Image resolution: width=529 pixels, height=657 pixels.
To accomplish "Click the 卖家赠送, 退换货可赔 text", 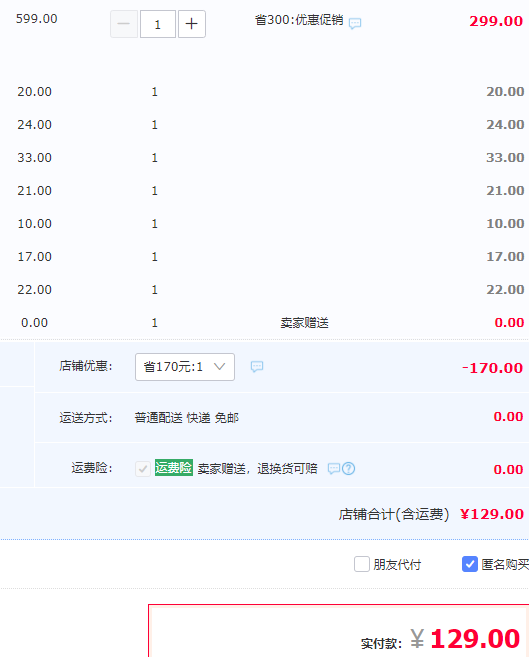I will click(257, 468).
